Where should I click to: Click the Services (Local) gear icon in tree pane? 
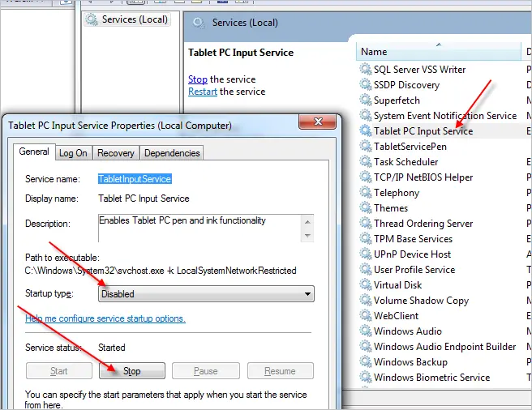(92, 19)
